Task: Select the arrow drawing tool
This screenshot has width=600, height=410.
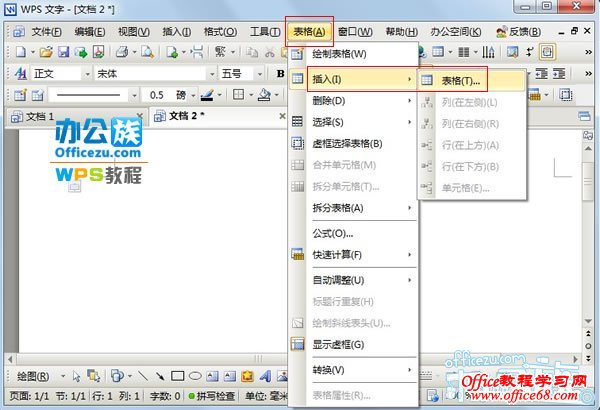Action: [160, 376]
